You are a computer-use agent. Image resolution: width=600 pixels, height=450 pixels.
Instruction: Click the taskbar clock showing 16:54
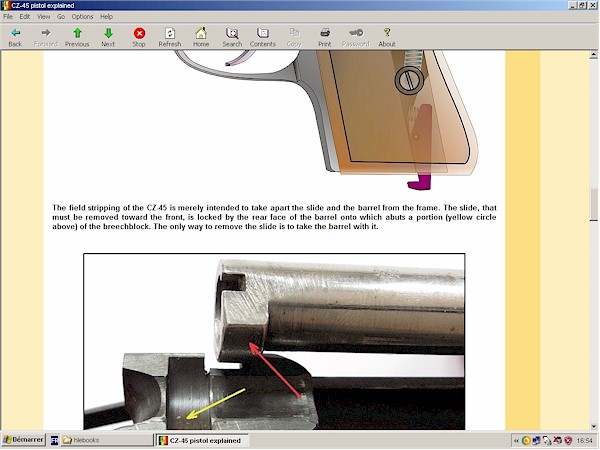tap(584, 441)
